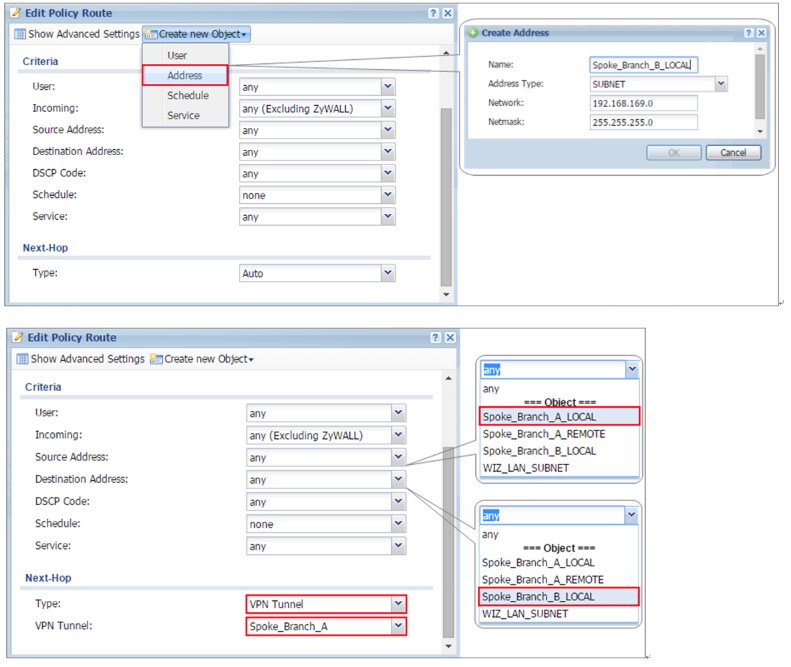Open Create new Object menu in bottom dialog

click(202, 359)
